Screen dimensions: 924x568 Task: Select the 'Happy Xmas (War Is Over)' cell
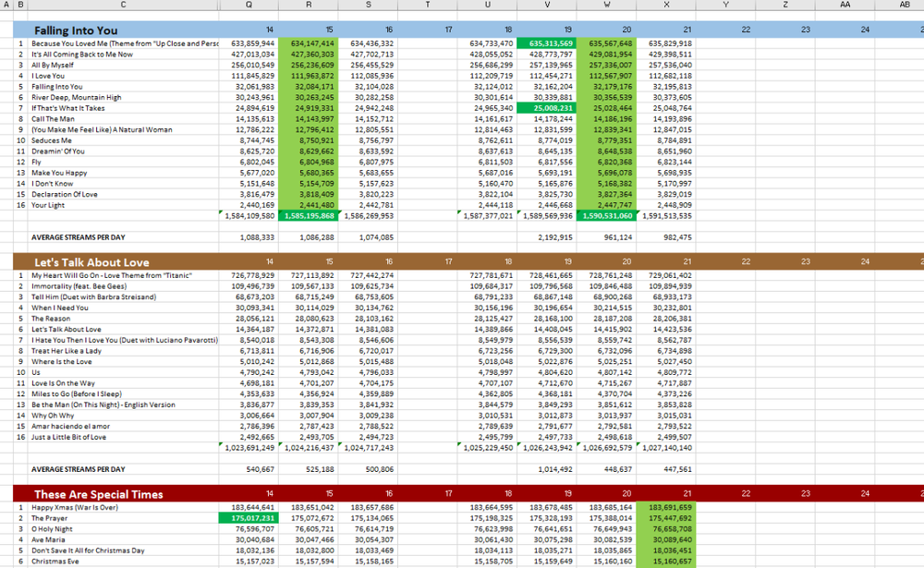point(123,508)
